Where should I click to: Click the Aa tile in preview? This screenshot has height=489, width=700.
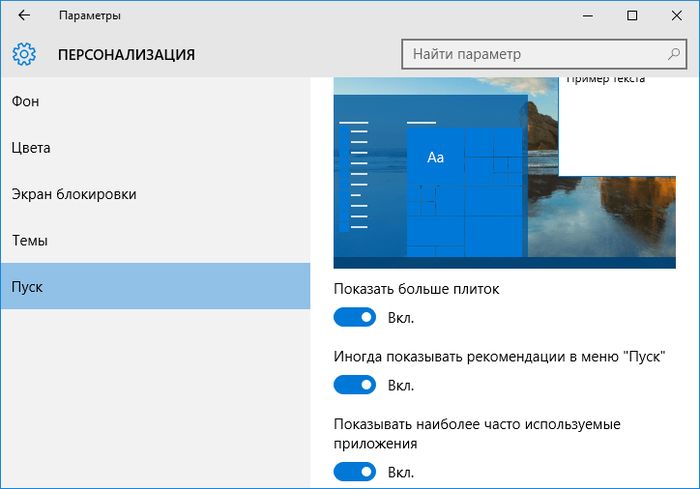(x=435, y=158)
